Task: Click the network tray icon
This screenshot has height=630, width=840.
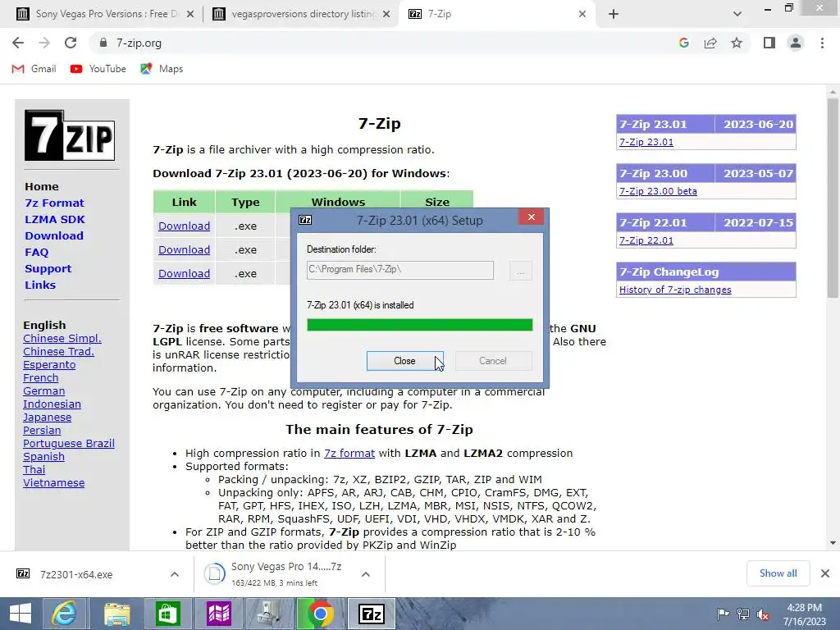Action: point(742,614)
